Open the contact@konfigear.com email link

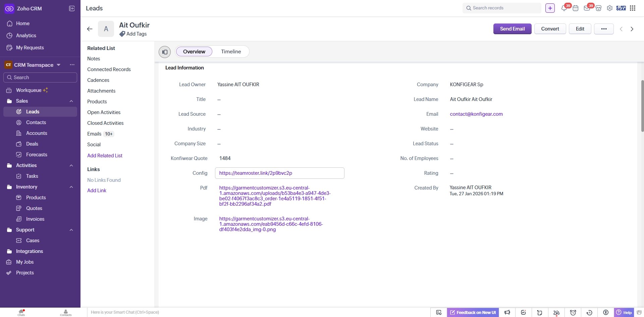(x=476, y=114)
